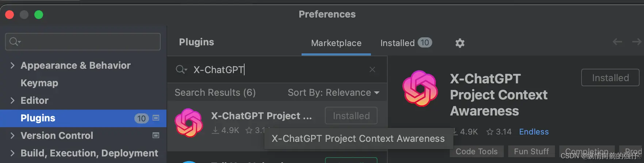The image size is (644, 163).
Task: Clear the plugin search text
Action: point(372,69)
